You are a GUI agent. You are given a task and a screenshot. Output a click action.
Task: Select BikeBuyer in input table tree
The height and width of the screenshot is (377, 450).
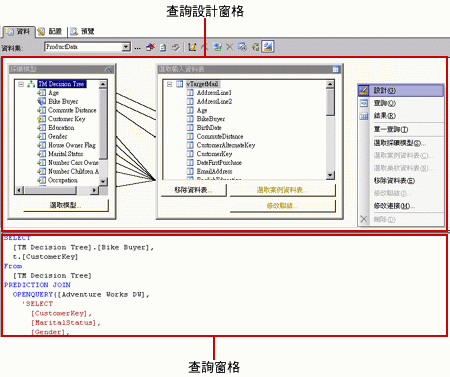click(x=211, y=119)
